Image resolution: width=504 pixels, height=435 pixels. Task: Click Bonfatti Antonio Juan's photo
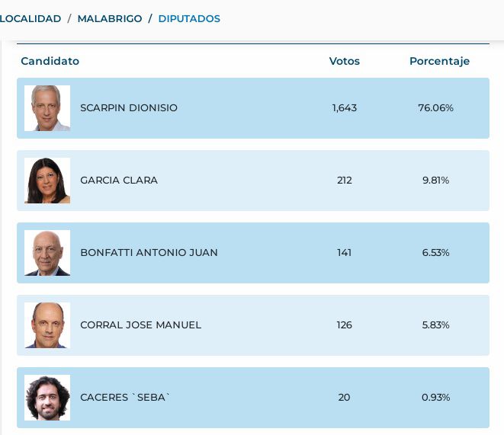47,253
